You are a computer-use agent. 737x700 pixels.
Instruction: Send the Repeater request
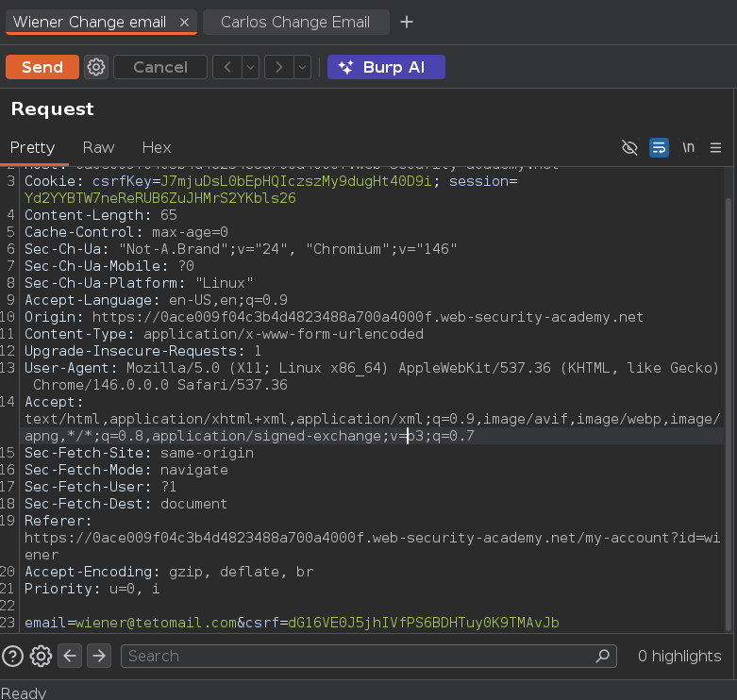(42, 67)
